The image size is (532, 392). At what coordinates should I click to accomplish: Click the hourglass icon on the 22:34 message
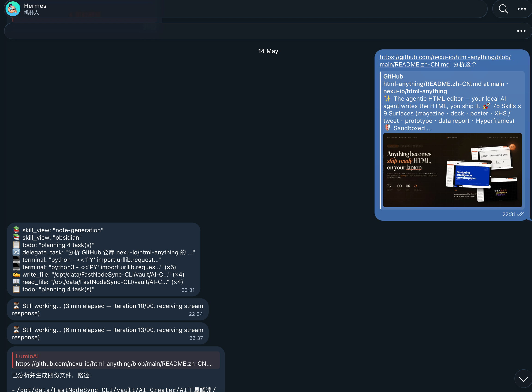click(x=16, y=306)
